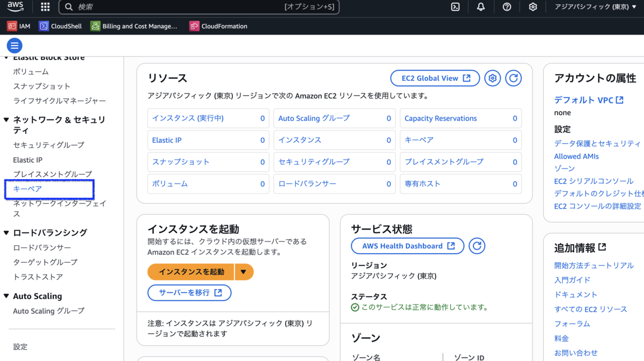This screenshot has width=644, height=361.
Task: Click the search input field
Action: (x=199, y=7)
